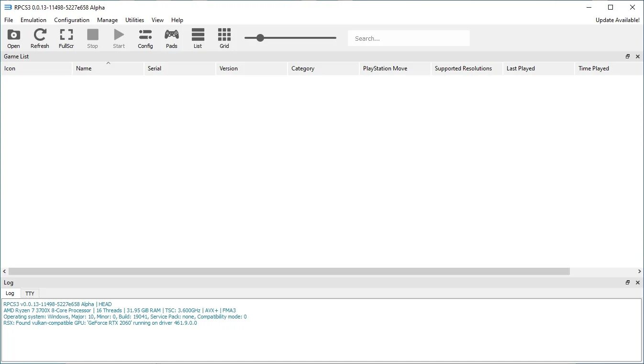Open the View menu
This screenshot has height=364, width=644.
click(157, 20)
